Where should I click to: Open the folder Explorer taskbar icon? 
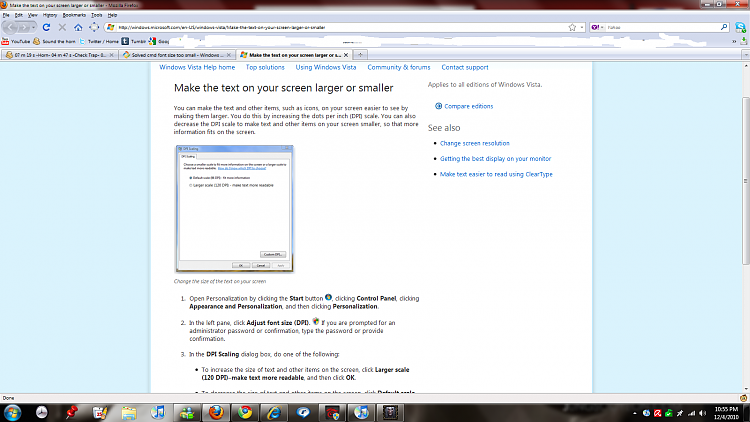[129, 412]
